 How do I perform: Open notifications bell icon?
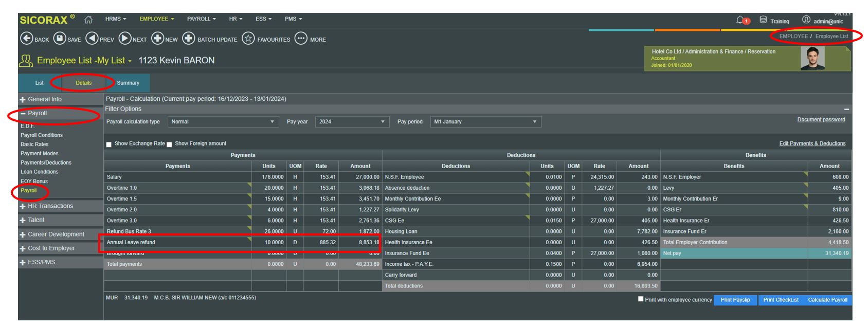[x=740, y=20]
